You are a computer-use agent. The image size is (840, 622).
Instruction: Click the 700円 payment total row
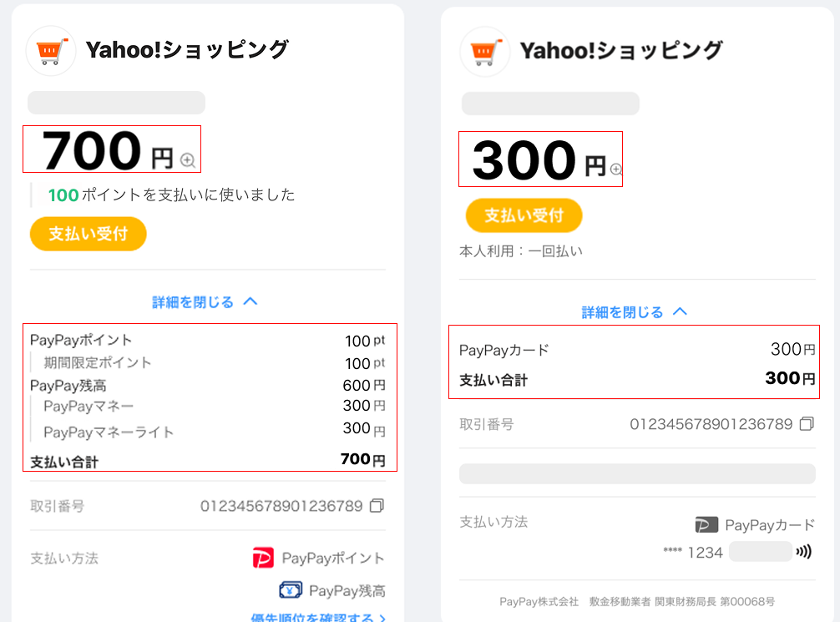(208, 460)
